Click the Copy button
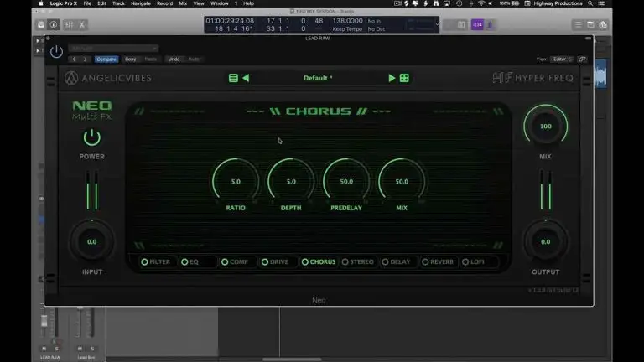 pyautogui.click(x=131, y=59)
